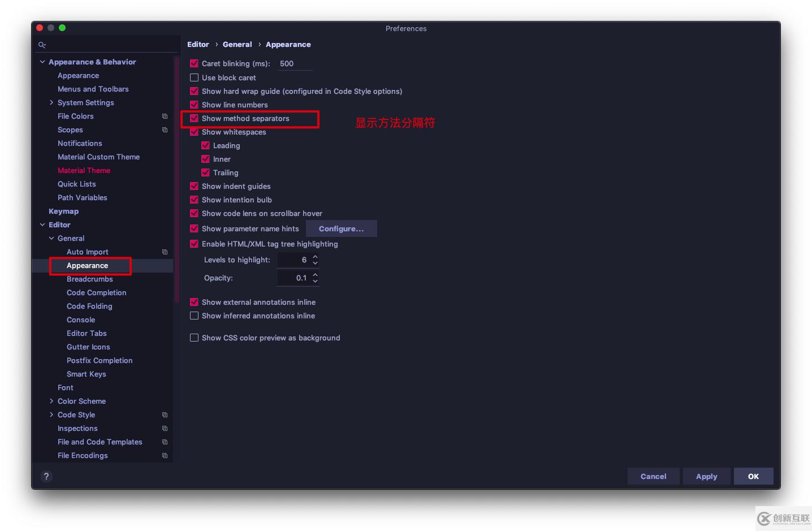Click the Cancel button

654,476
